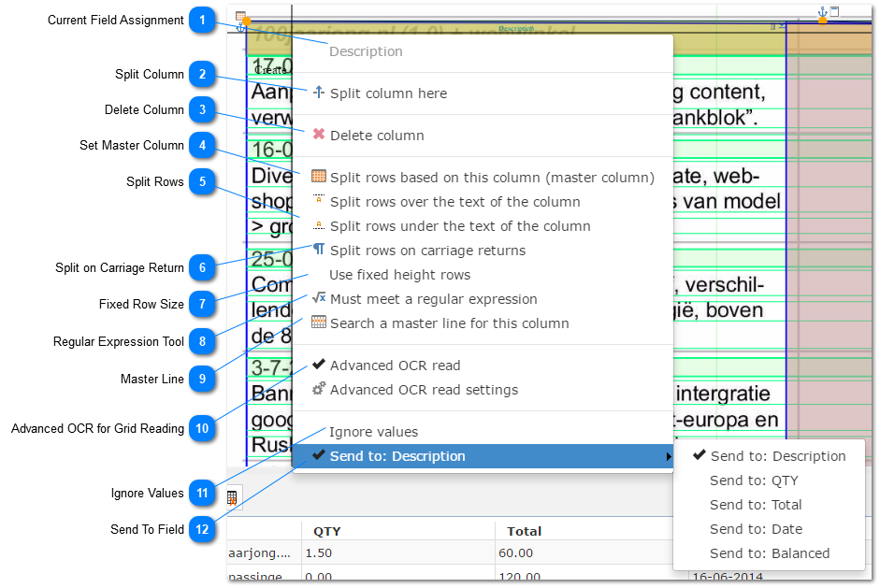Click the text 'content,' in the document
The image size is (880, 588).
728,92
